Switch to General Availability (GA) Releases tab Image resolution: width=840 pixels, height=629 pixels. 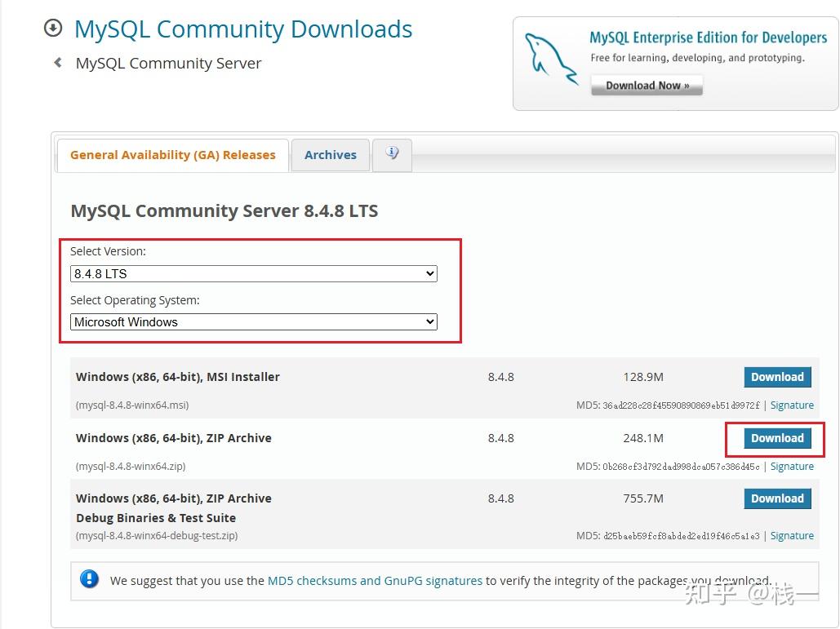tap(172, 155)
